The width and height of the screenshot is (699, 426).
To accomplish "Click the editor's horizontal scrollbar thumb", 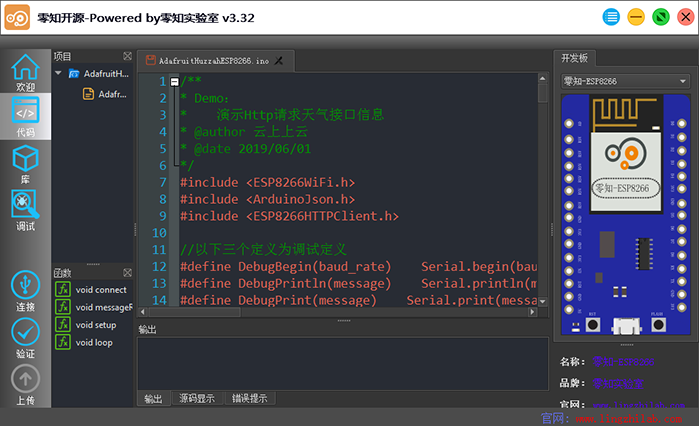I will click(194, 312).
